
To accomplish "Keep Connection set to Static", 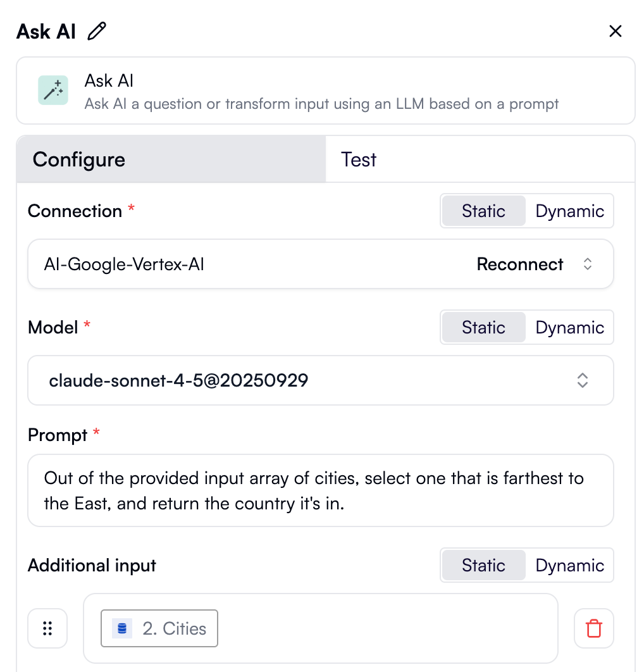I will [483, 211].
